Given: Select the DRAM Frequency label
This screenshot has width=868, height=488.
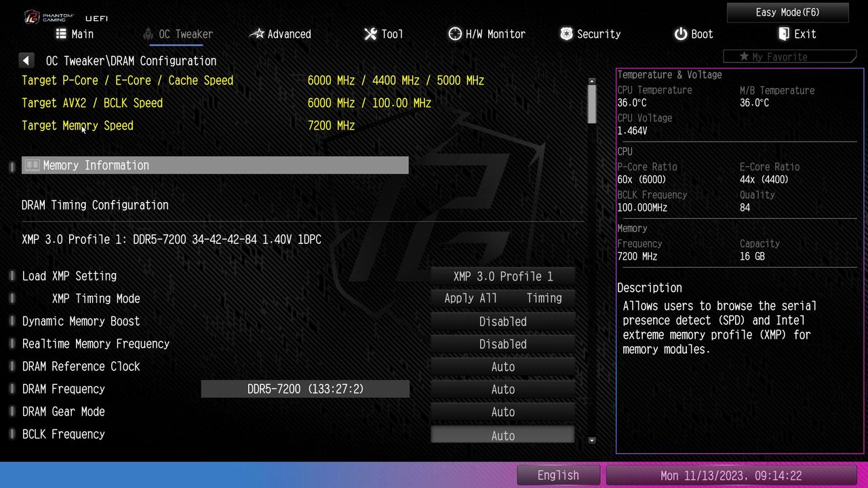Looking at the screenshot, I should coord(63,389).
